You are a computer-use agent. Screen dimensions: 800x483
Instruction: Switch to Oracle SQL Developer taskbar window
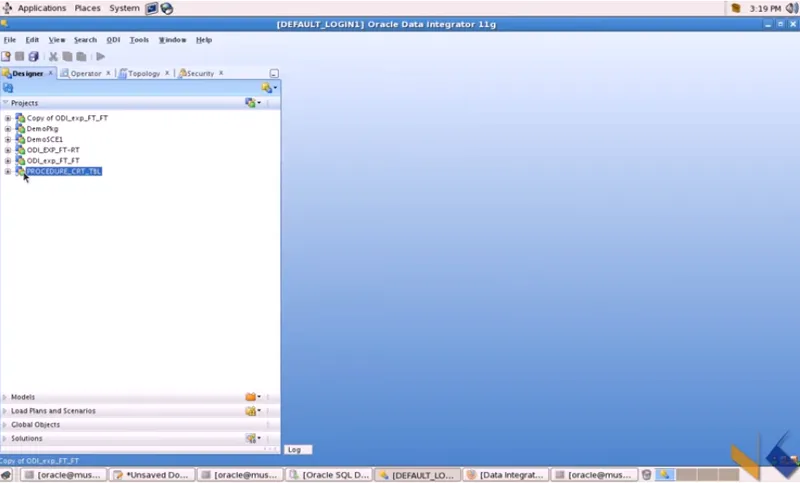pyautogui.click(x=330, y=475)
